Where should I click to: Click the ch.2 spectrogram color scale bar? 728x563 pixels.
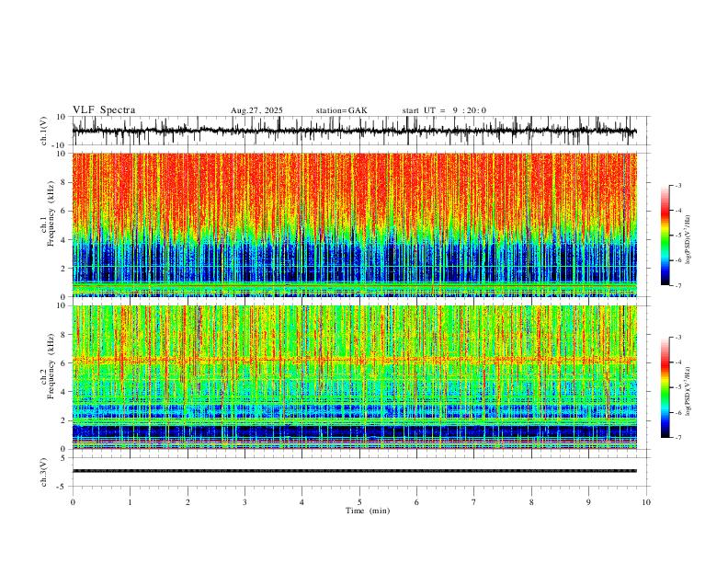coord(665,387)
